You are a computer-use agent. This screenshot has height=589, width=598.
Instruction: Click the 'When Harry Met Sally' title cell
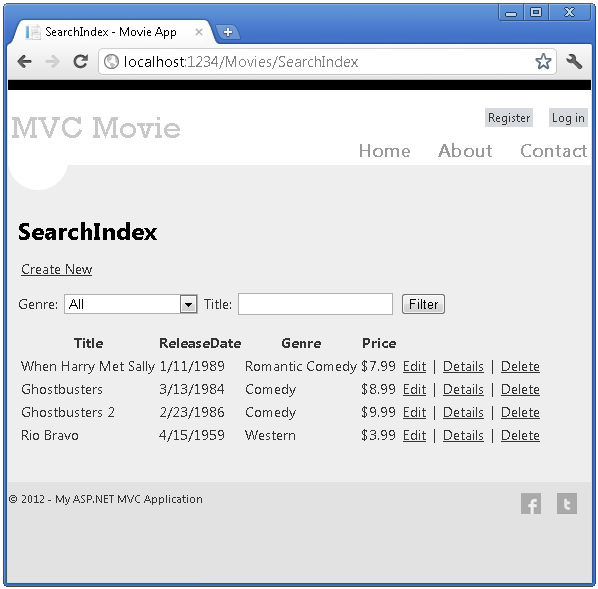tap(88, 366)
